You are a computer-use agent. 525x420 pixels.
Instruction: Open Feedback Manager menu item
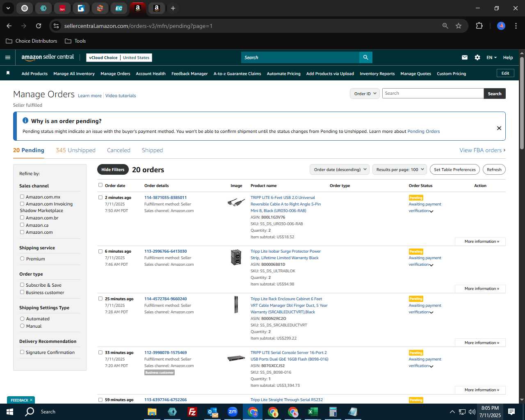point(189,73)
